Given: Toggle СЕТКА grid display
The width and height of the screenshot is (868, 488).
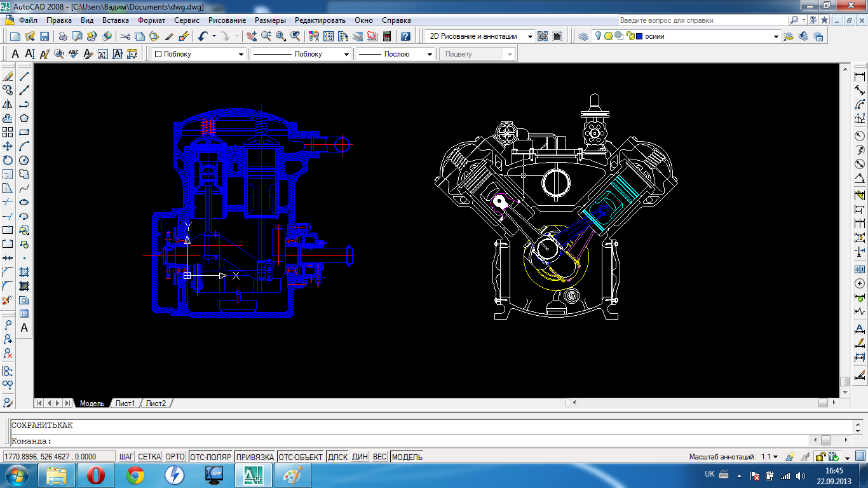Looking at the screenshot, I should tap(149, 457).
